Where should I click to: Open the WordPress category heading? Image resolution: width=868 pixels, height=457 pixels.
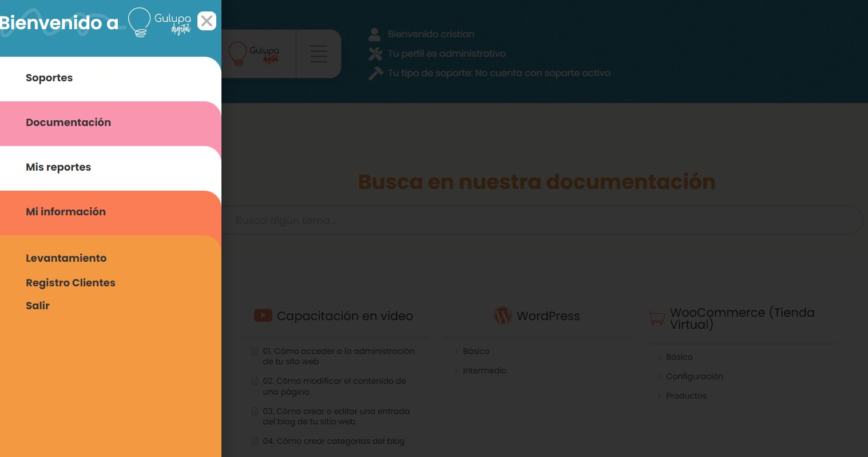pos(548,316)
